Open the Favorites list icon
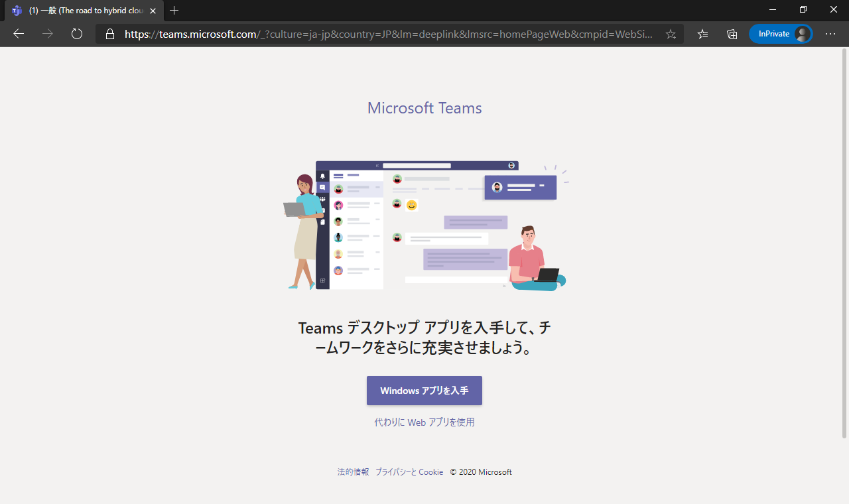The height and width of the screenshot is (504, 849). 703,34
